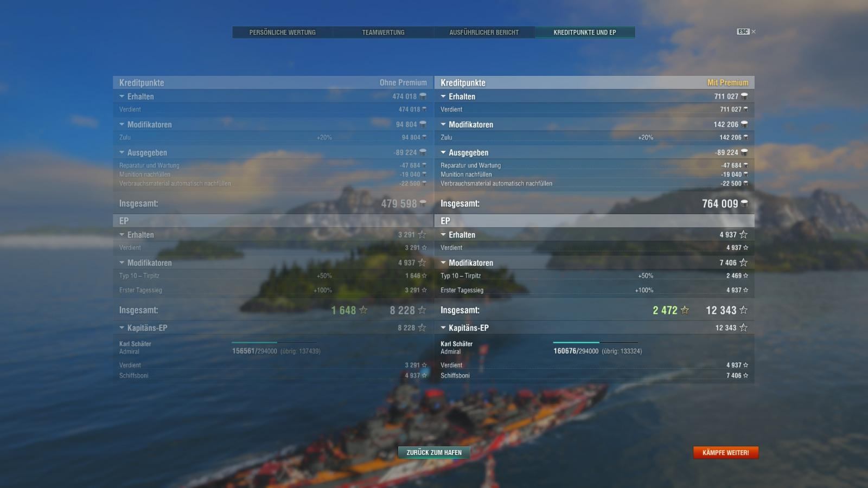Image resolution: width=868 pixels, height=488 pixels.
Task: Click Schiffsboni row in Premium panel
Action: tap(594, 376)
